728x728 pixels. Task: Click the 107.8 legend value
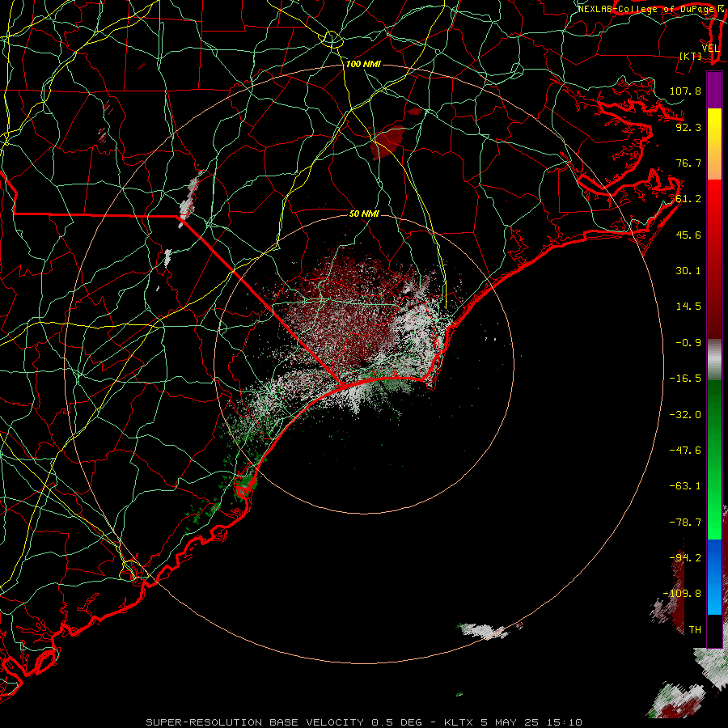point(685,91)
